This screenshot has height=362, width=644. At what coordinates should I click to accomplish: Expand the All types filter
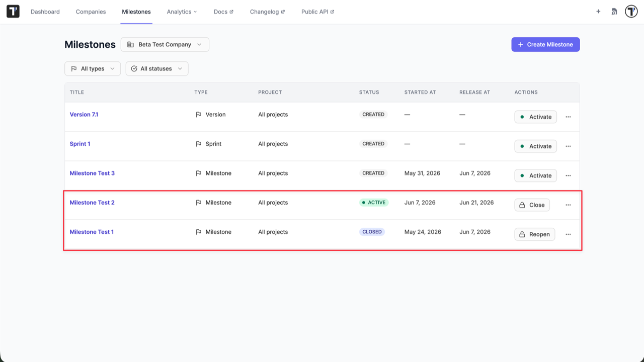click(x=93, y=68)
